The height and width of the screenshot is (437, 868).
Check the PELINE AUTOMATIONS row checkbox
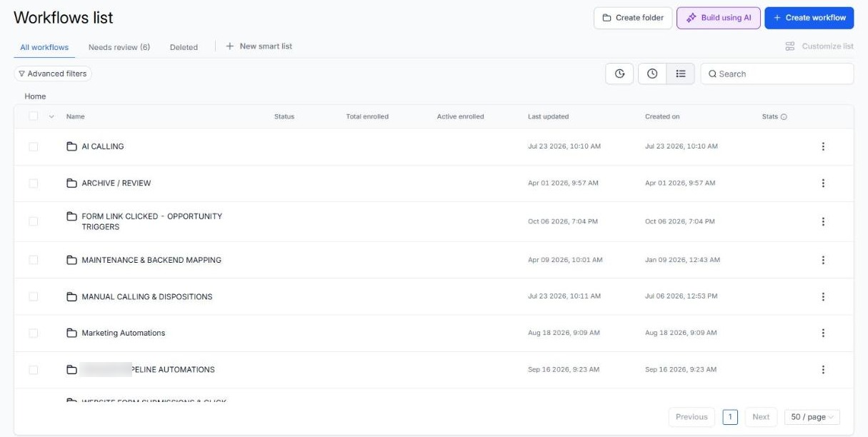[x=34, y=369]
